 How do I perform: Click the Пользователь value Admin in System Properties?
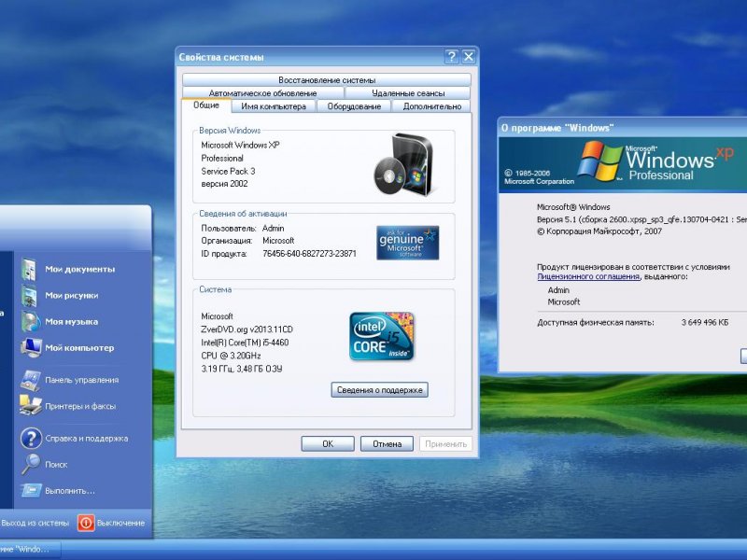[x=273, y=228]
